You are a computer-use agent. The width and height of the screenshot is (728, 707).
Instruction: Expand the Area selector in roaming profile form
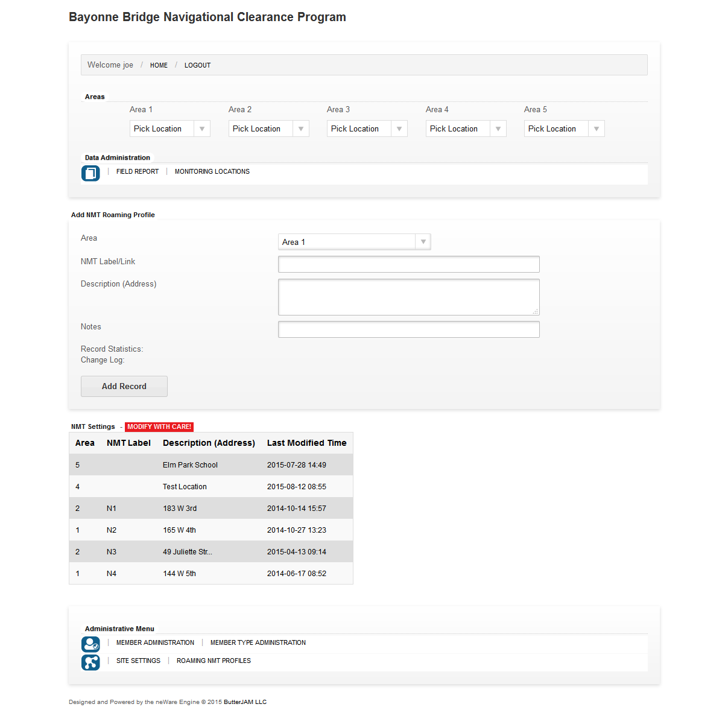pyautogui.click(x=354, y=242)
